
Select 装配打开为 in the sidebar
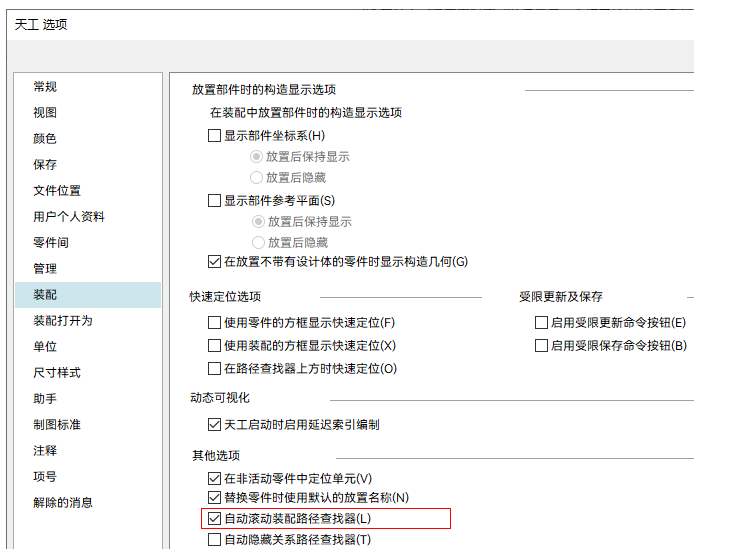coord(62,321)
